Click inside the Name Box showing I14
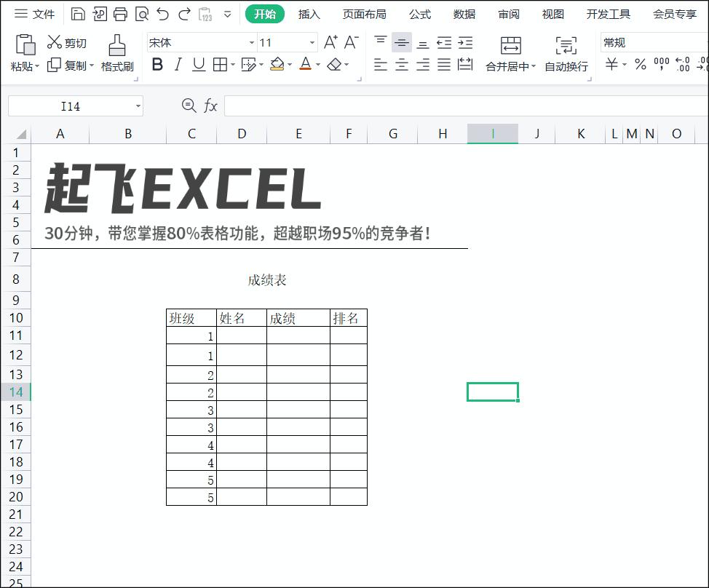709x588 pixels. click(69, 106)
